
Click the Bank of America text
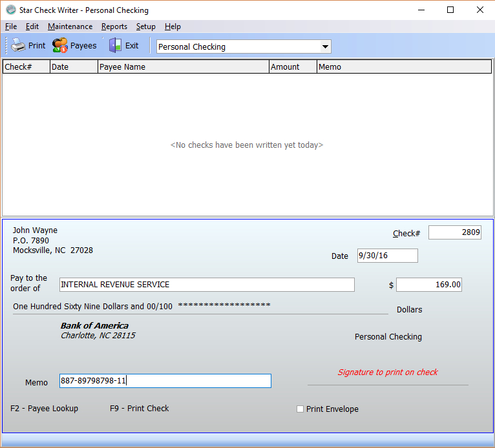94,326
